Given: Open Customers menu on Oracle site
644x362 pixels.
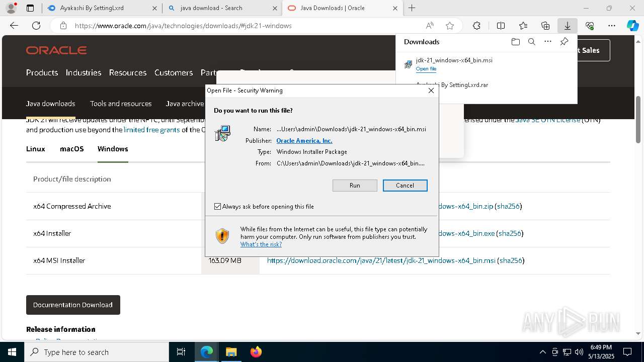Looking at the screenshot, I should pos(174,72).
